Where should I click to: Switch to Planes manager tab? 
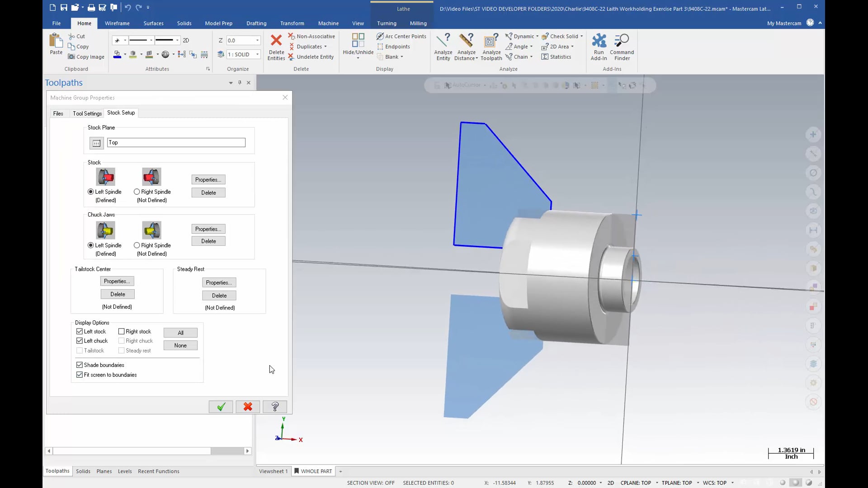pyautogui.click(x=104, y=471)
